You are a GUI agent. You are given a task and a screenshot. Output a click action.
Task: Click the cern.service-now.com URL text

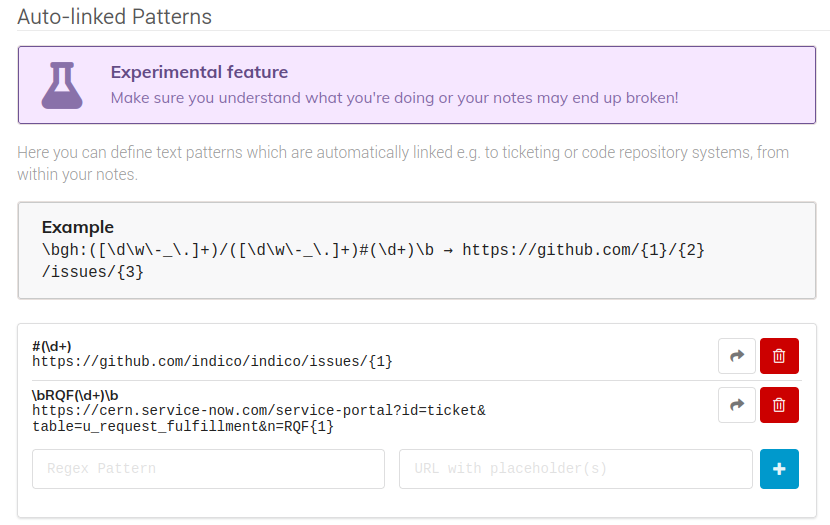(x=259, y=411)
